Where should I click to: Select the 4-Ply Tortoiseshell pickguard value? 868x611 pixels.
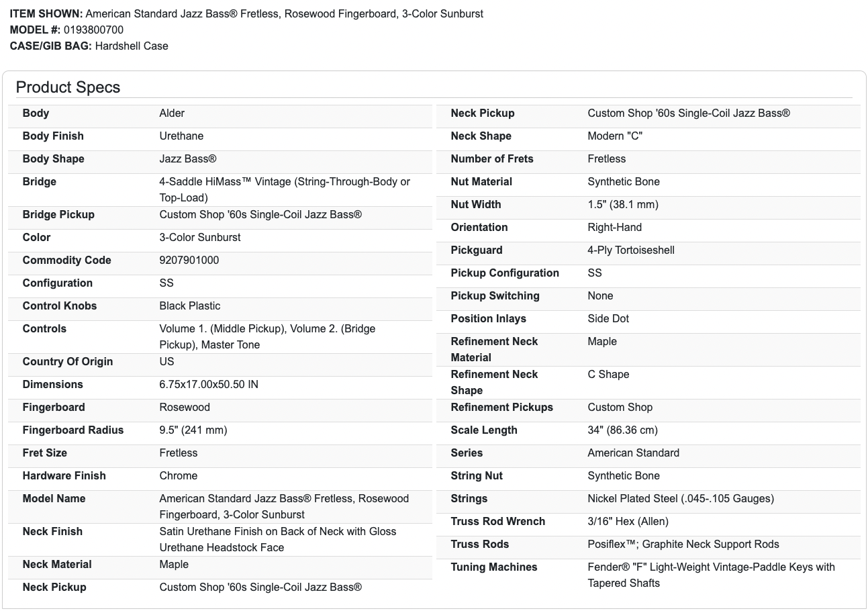click(630, 250)
